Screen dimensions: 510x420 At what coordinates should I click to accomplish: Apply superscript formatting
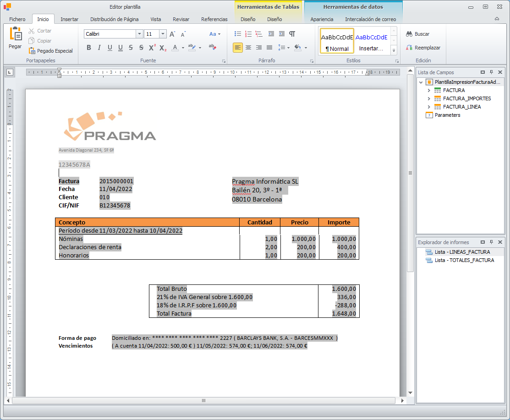[152, 48]
